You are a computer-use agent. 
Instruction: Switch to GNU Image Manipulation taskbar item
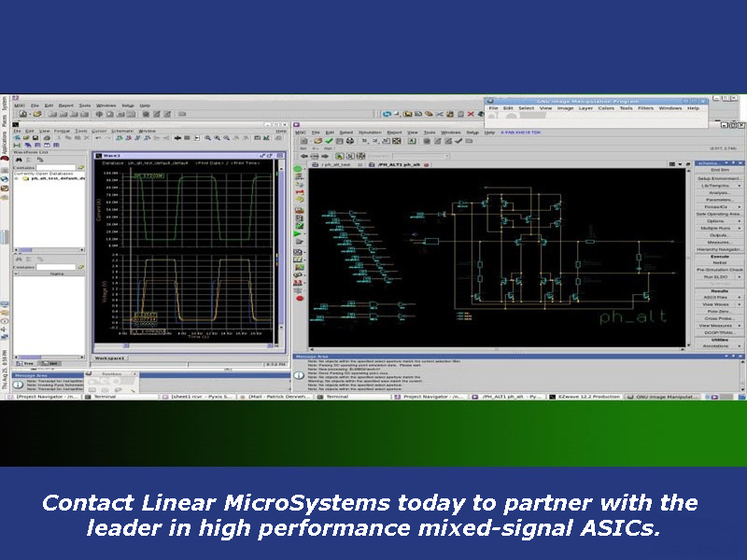(663, 397)
